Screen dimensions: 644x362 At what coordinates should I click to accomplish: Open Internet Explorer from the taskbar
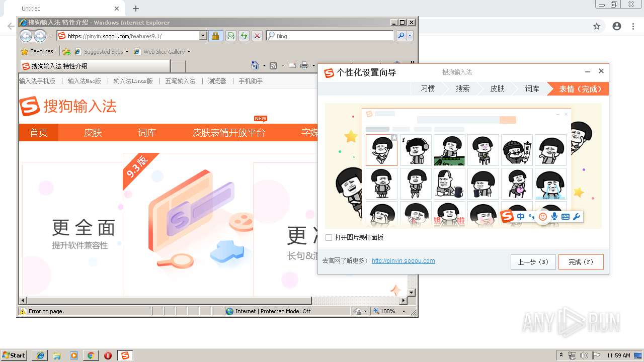pyautogui.click(x=40, y=355)
